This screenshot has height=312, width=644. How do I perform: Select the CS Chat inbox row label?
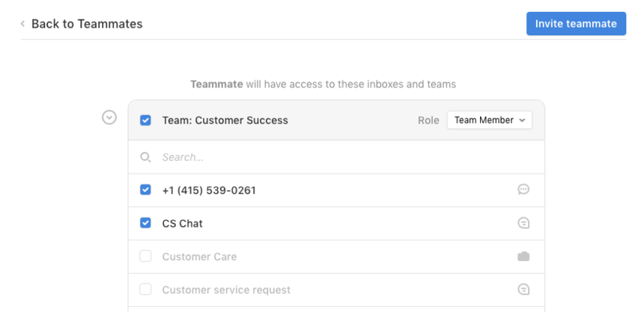tap(183, 223)
